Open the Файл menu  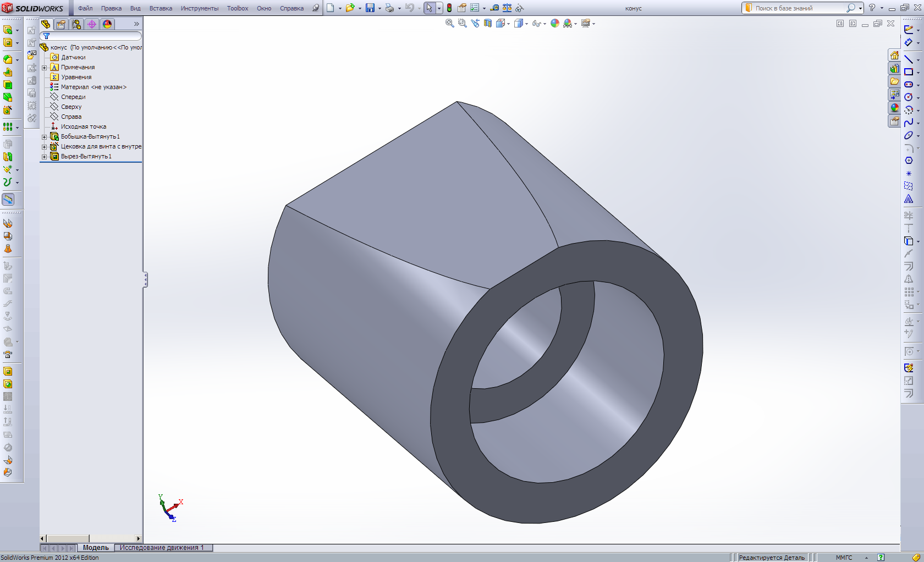pos(85,8)
